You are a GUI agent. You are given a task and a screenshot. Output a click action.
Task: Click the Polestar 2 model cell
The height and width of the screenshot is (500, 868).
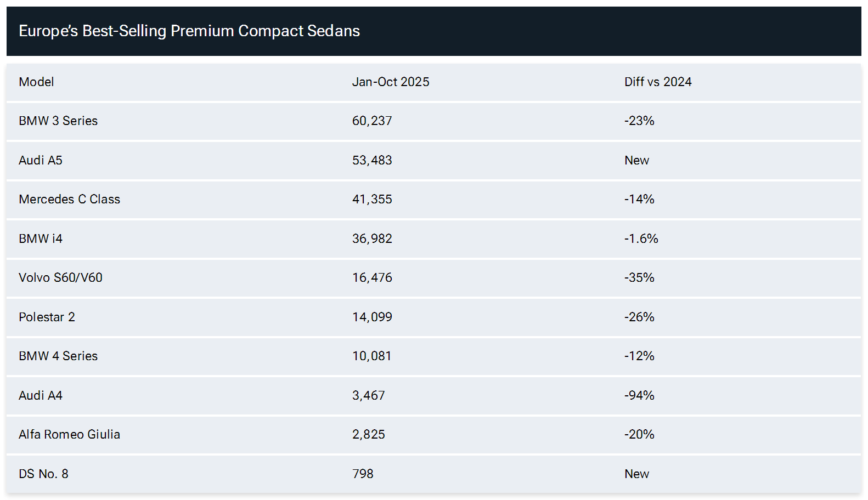(47, 317)
